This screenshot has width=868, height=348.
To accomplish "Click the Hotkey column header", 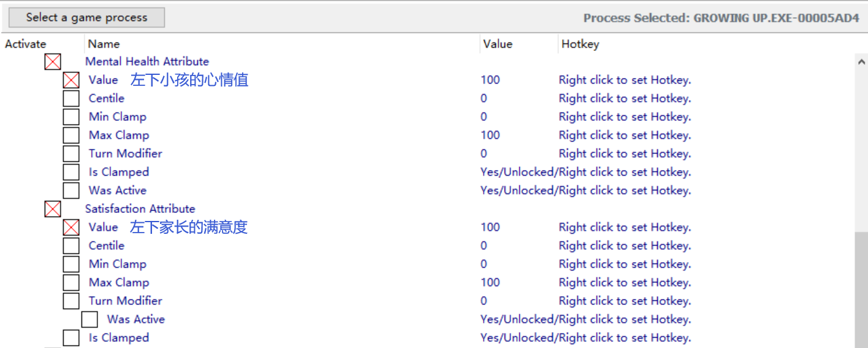I will click(x=580, y=44).
